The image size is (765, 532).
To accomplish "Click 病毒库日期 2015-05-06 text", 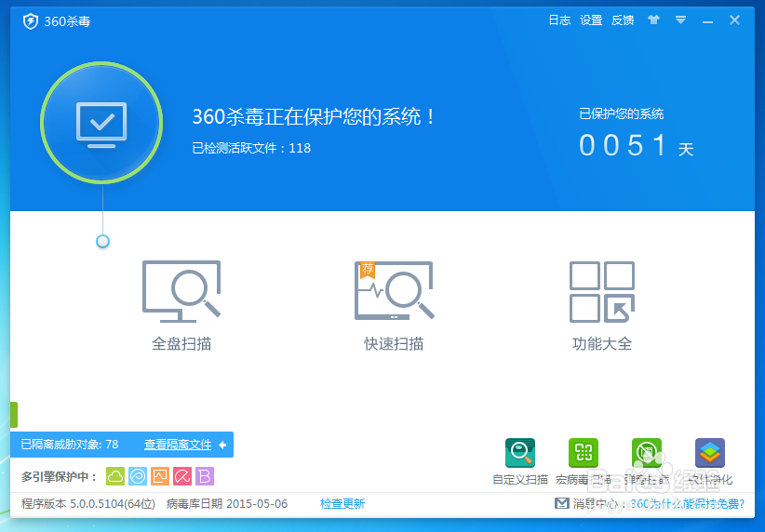I will pos(227,504).
